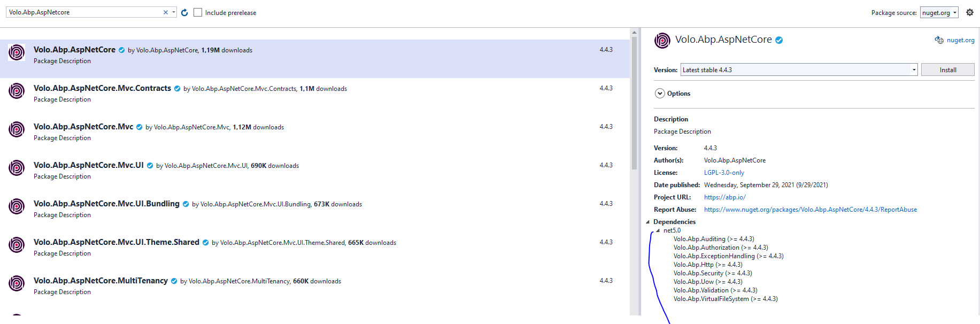Collapse the Dependencies tree
The width and height of the screenshot is (980, 324).
coord(648,222)
